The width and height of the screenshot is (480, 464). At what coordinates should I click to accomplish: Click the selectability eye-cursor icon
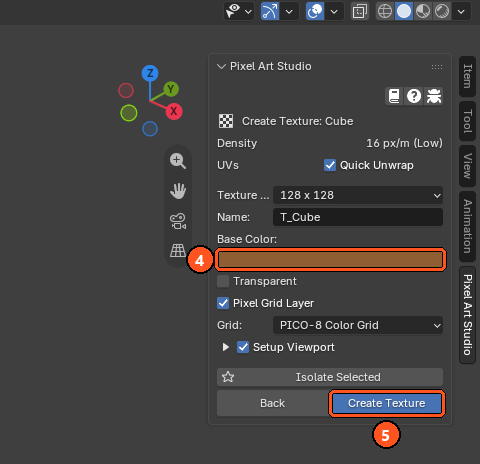coord(233,11)
